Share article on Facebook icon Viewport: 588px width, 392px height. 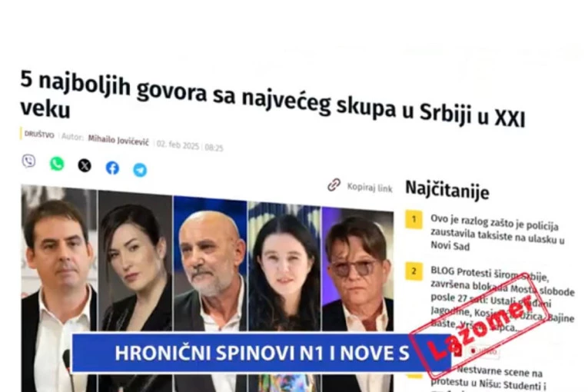click(112, 168)
